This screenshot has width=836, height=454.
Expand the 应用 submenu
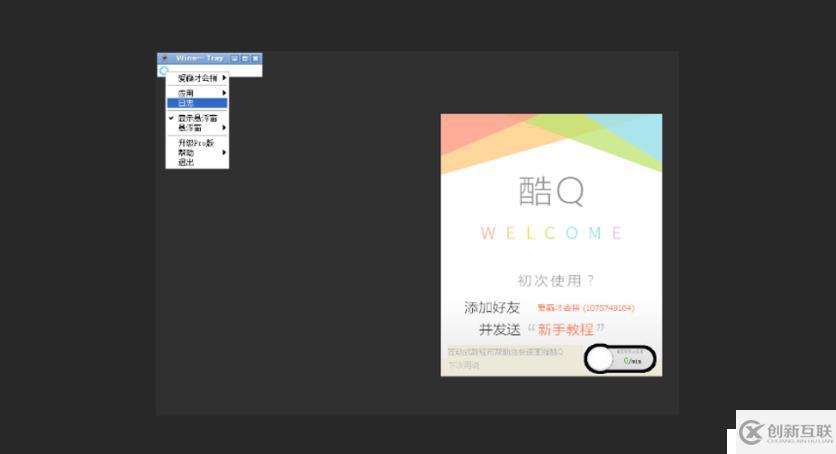[x=197, y=93]
